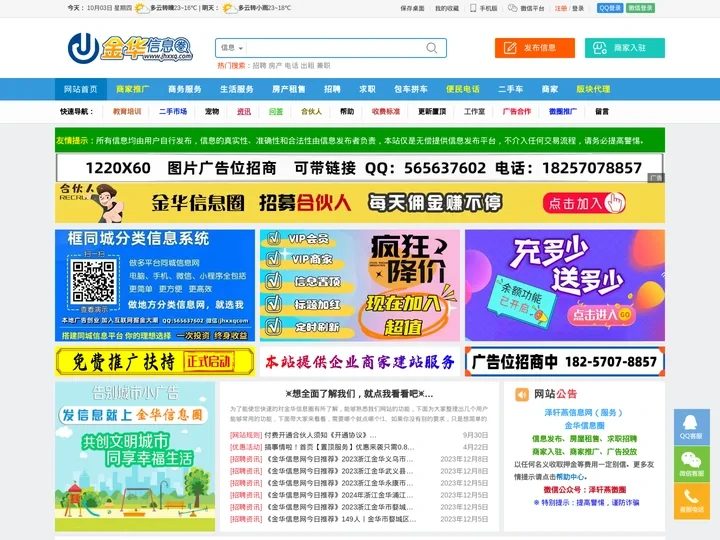Screen dimensions: 720x540
Task: Click the 客服电话 floating phone icon
Action: pos(692,501)
